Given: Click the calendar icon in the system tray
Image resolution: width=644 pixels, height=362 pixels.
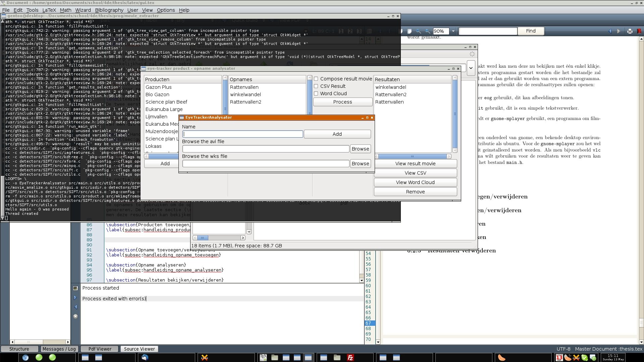Looking at the screenshot, I should (x=559, y=358).
